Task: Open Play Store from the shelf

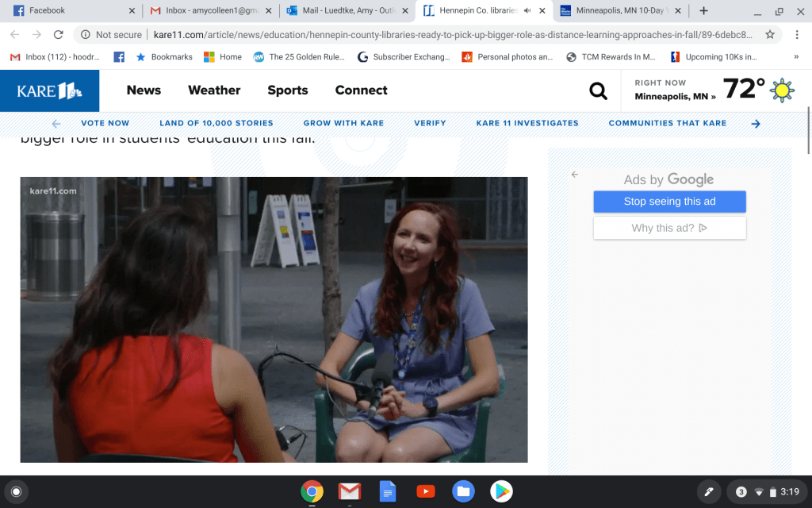Action: point(501,492)
